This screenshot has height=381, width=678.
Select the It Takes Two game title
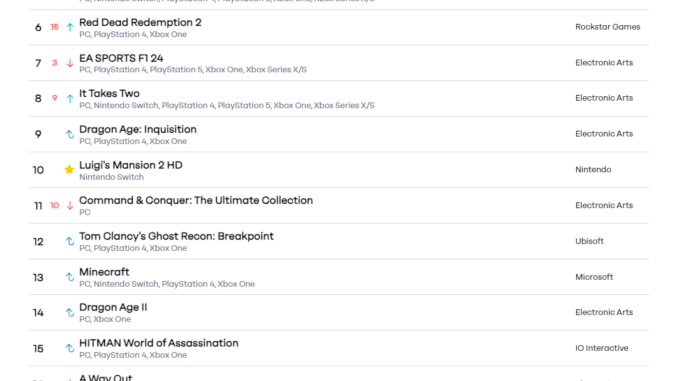point(109,93)
